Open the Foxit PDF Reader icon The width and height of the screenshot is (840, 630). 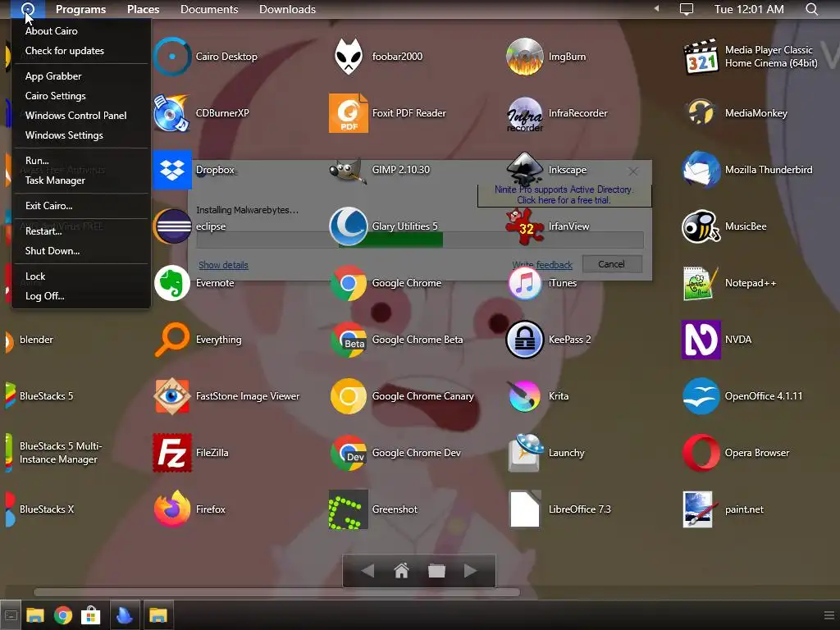pos(348,113)
